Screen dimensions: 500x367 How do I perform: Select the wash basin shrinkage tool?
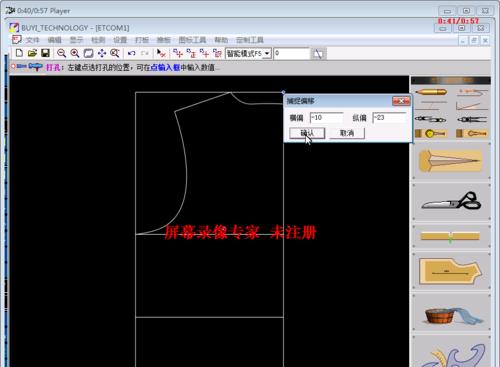[451, 314]
